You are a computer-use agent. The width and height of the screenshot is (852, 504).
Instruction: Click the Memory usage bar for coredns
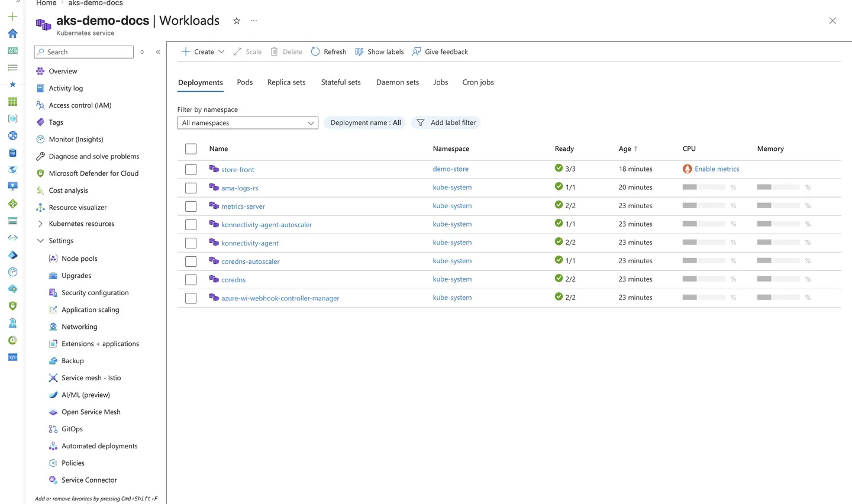pyautogui.click(x=778, y=279)
